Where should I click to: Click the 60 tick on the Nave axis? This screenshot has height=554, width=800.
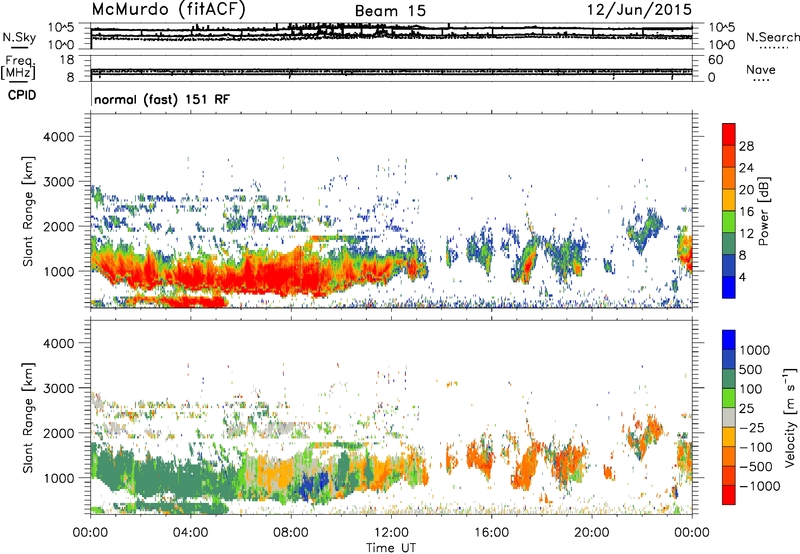click(716, 60)
